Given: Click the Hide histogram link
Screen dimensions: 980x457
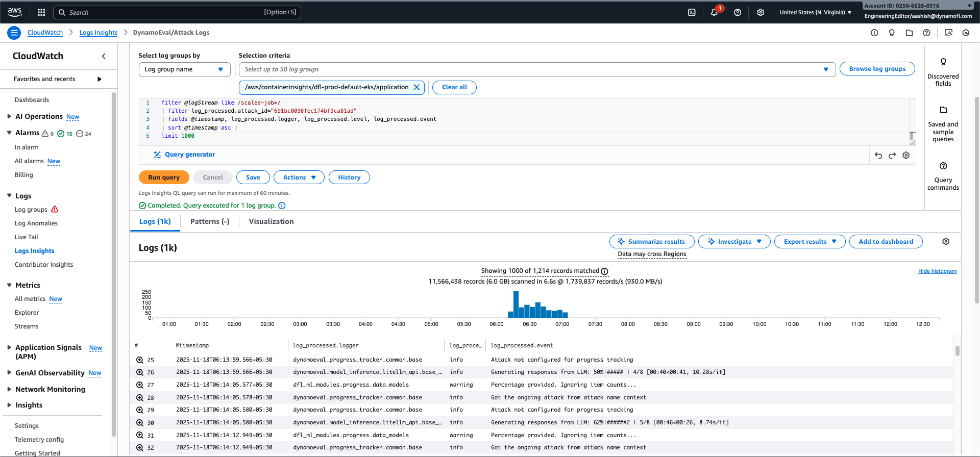Looking at the screenshot, I should [937, 271].
